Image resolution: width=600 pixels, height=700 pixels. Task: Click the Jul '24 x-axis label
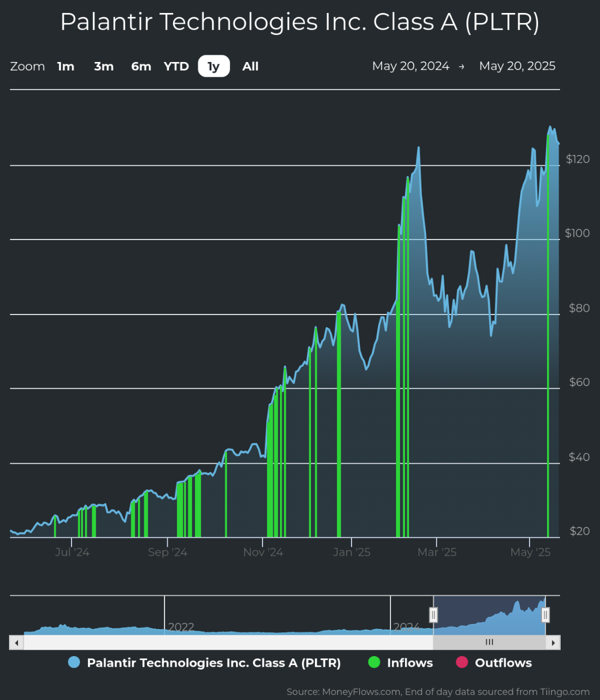coord(72,552)
